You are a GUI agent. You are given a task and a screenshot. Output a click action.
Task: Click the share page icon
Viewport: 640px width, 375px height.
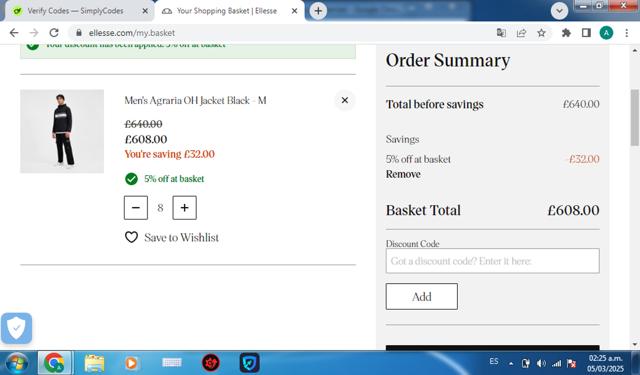[x=521, y=33]
